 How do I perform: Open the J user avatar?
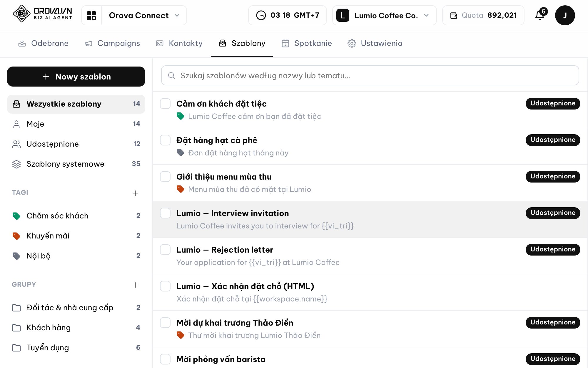click(565, 15)
